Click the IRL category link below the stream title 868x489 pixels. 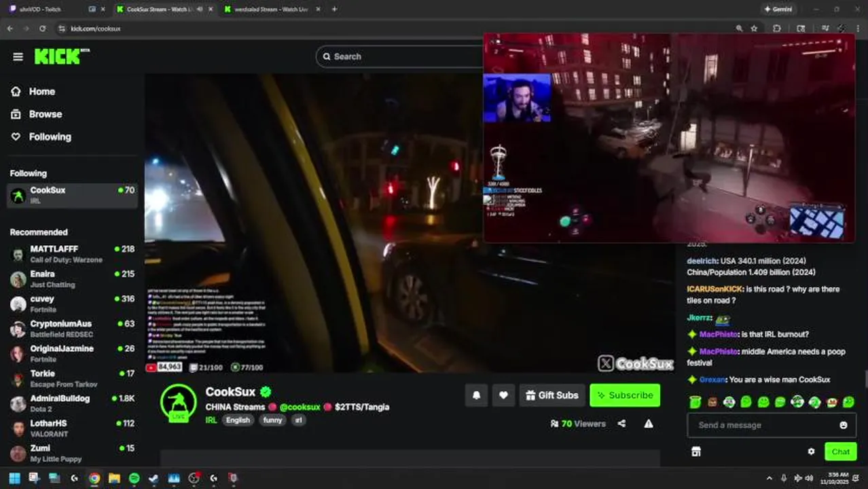click(x=211, y=420)
